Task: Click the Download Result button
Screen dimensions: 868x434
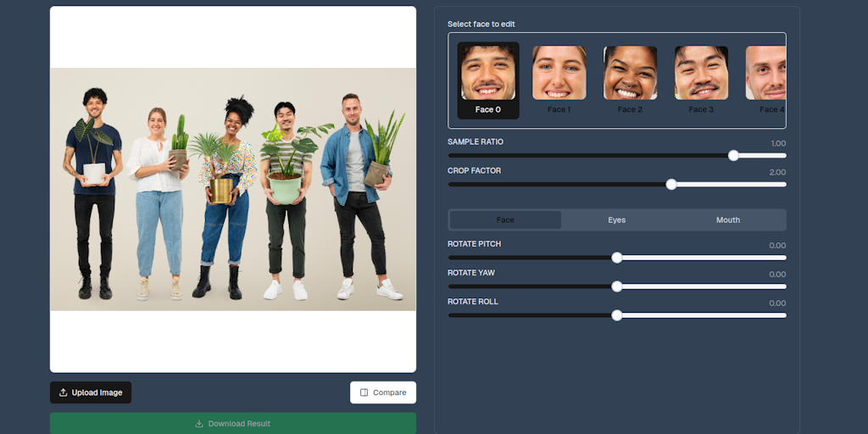Action: pos(233,424)
